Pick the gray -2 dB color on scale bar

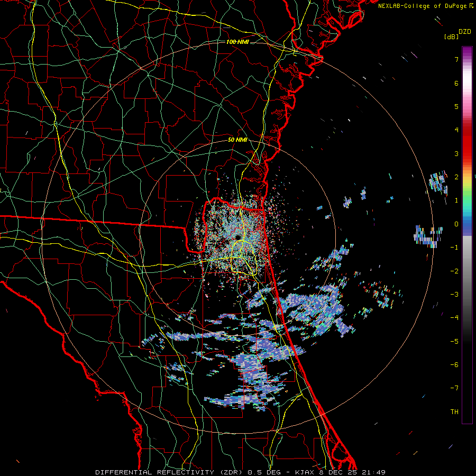coord(467,271)
